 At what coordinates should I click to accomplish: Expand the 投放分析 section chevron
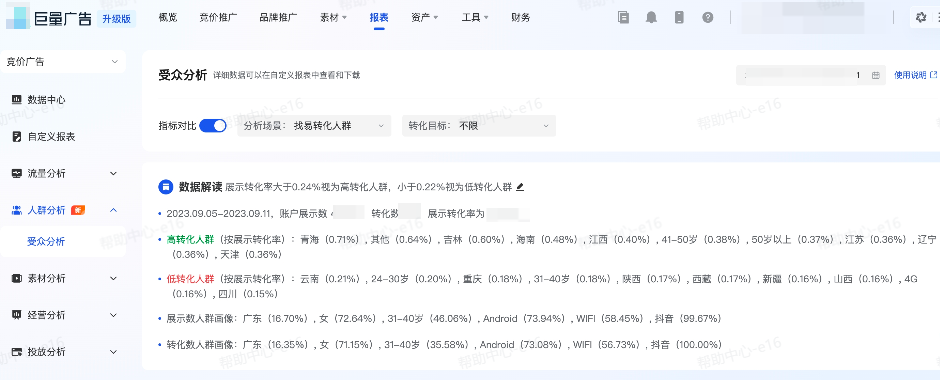click(113, 352)
